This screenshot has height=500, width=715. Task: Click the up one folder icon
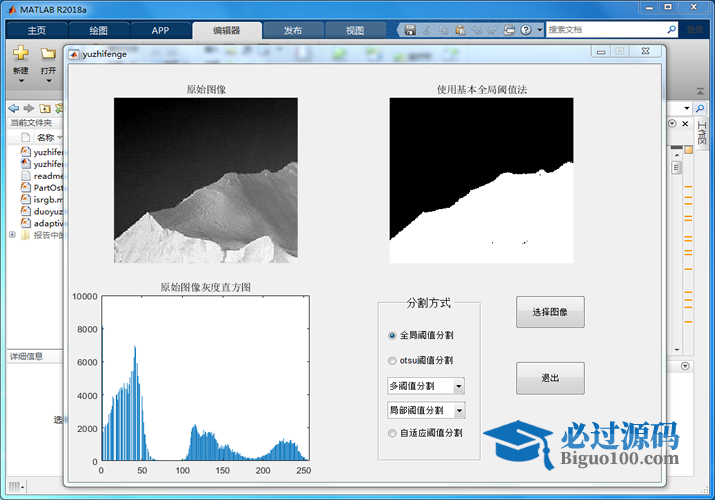(x=45, y=108)
